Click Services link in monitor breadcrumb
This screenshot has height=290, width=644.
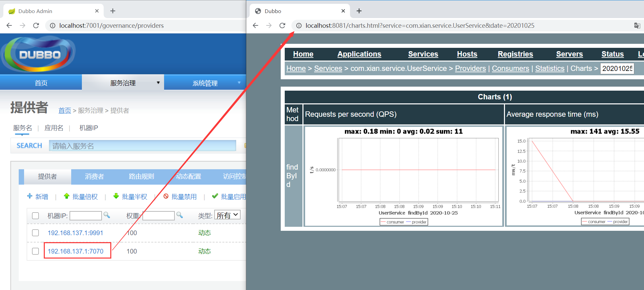(x=328, y=69)
